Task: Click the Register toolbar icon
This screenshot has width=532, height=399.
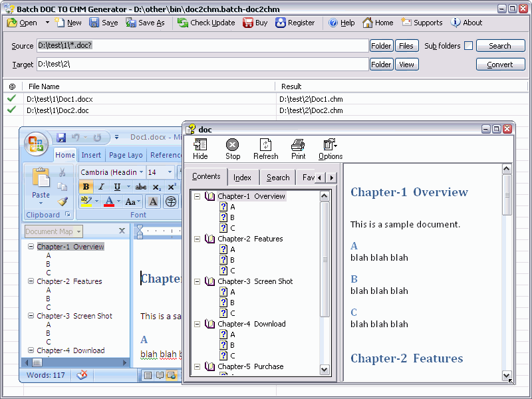Action: tap(280, 23)
